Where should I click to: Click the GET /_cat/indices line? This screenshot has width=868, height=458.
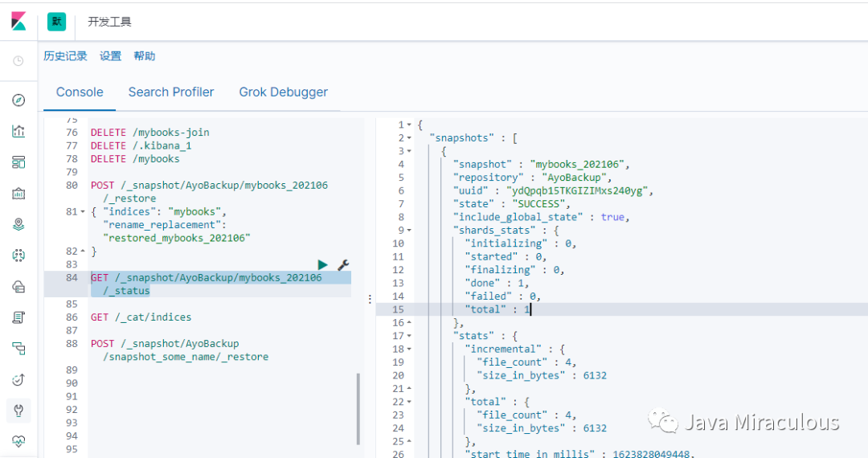tap(141, 317)
